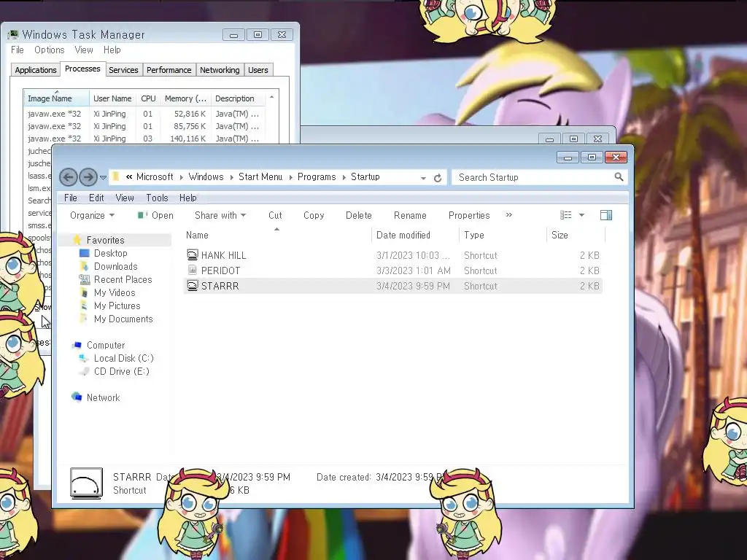Screen dimensions: 747x560
Task: Click Cut toolbar button
Action: point(275,215)
